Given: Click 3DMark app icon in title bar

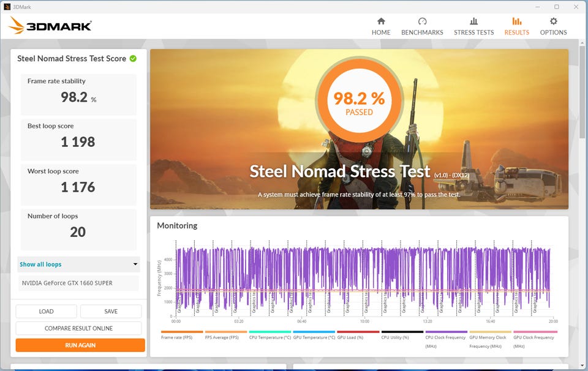Looking at the screenshot, I should pos(7,7).
